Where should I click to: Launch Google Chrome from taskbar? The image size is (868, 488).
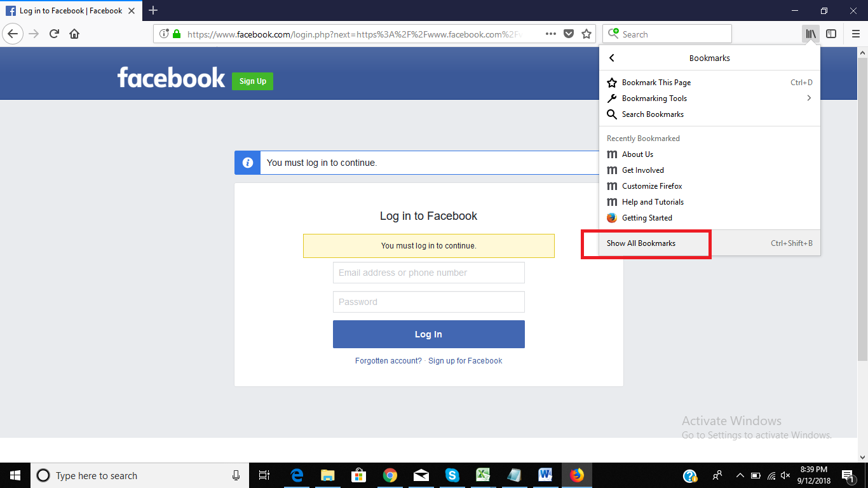(x=390, y=475)
